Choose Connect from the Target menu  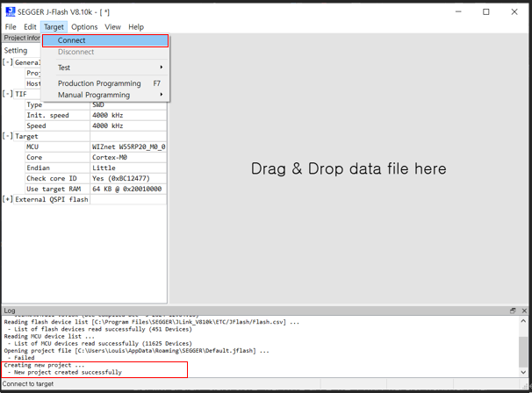click(105, 40)
